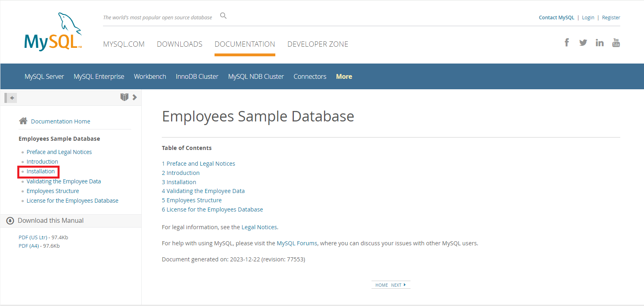Open Workbench docs menu item
Screen dimensions: 644x306
point(150,76)
